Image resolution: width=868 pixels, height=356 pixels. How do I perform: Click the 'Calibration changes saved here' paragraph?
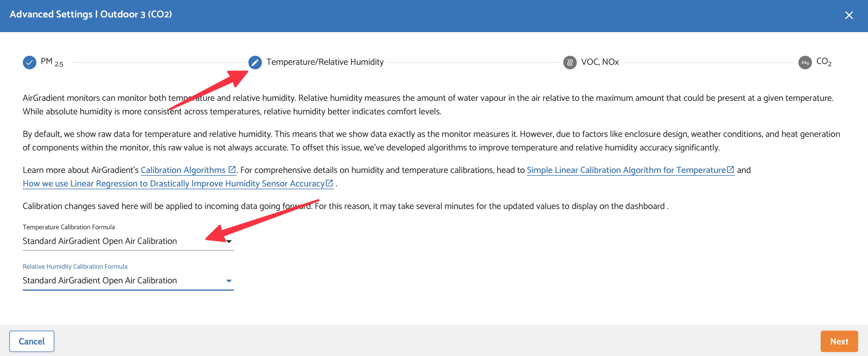pos(346,206)
